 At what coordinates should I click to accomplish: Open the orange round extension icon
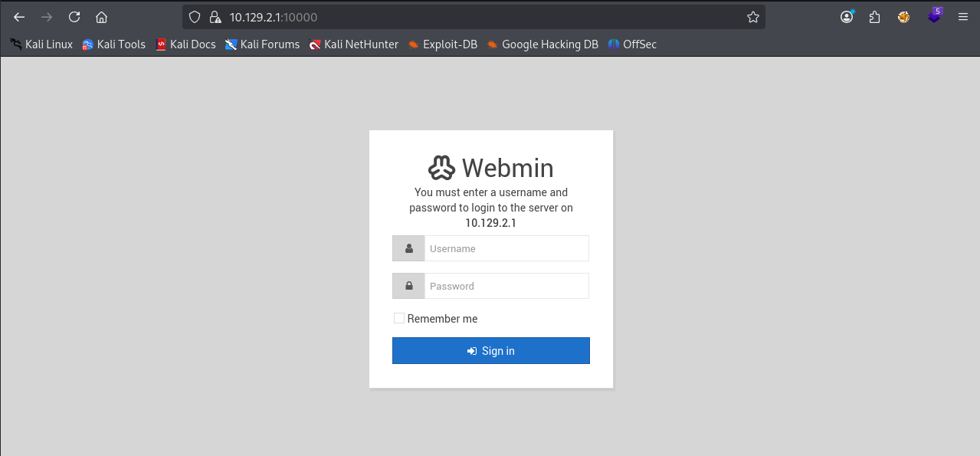click(x=904, y=17)
